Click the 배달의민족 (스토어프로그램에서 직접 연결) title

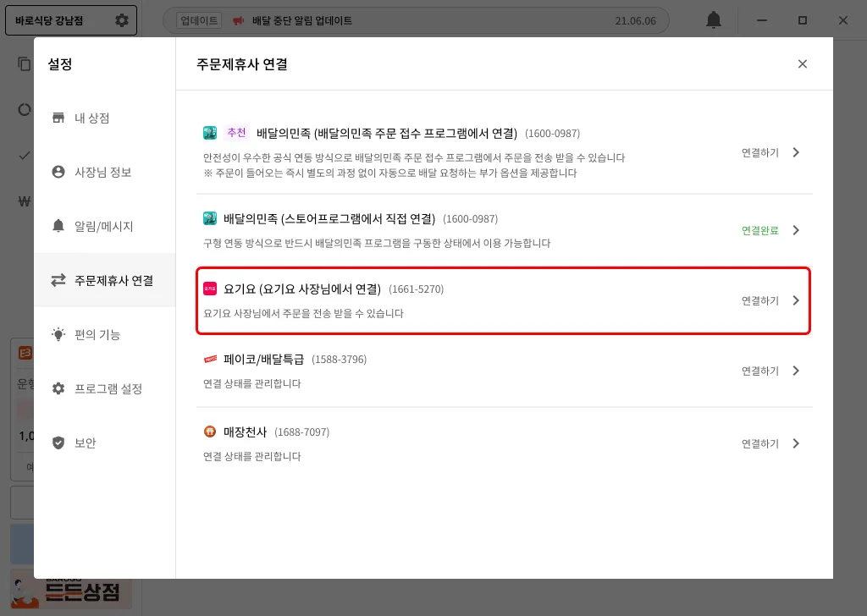pyautogui.click(x=329, y=219)
